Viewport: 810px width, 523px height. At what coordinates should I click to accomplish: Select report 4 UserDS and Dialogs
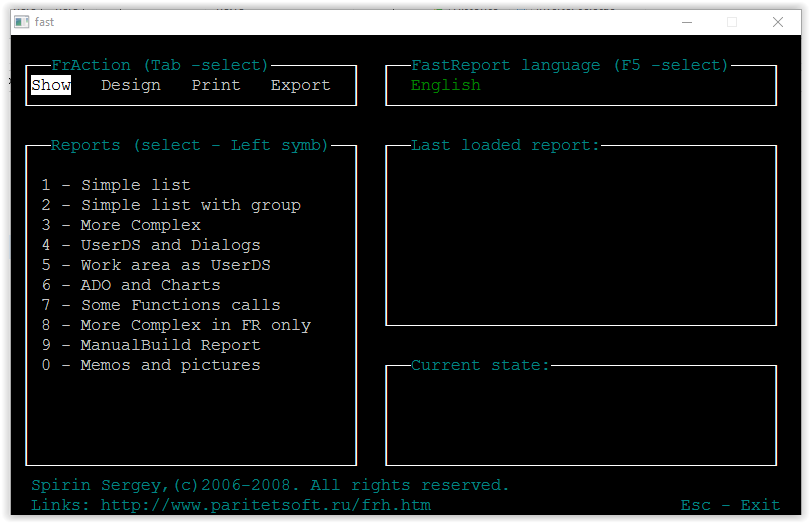151,245
